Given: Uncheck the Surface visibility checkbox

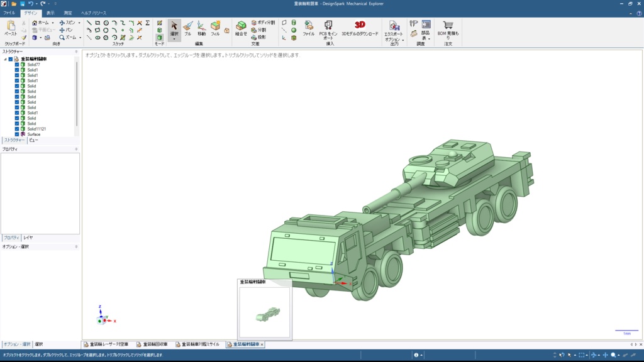Looking at the screenshot, I should tap(17, 134).
